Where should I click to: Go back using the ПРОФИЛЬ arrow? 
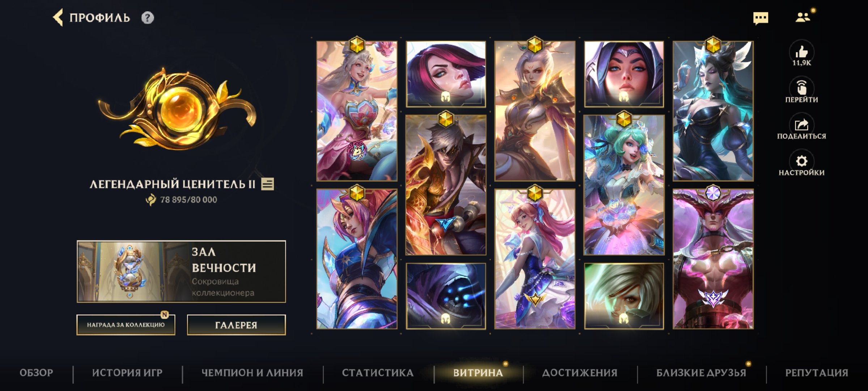coord(58,17)
